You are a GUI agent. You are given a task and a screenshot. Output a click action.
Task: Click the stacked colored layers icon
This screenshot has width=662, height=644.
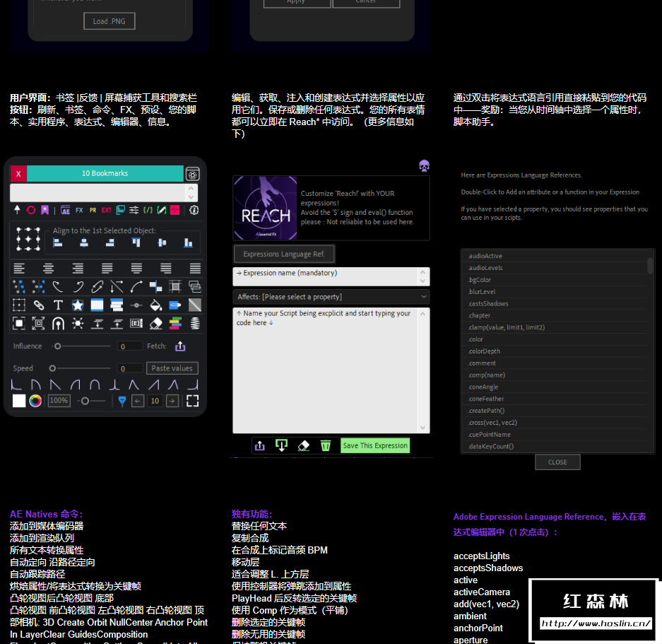click(x=175, y=324)
